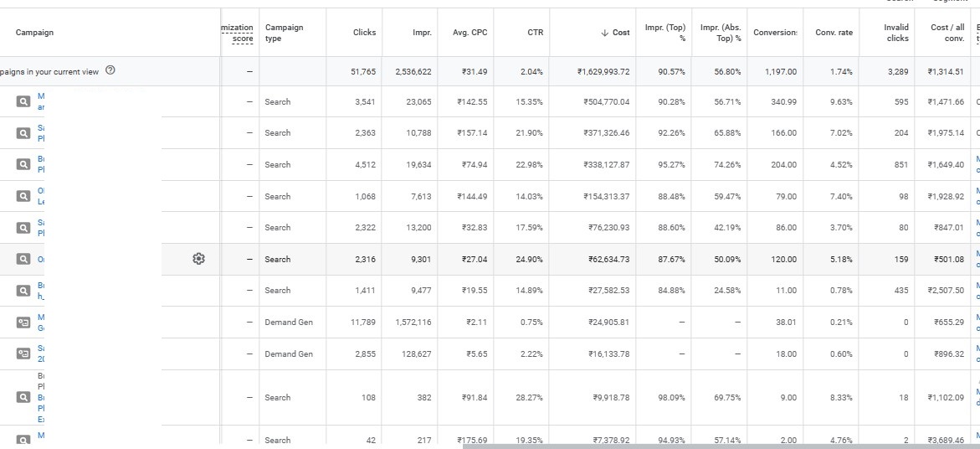
Task: Click Search icon for the ₹9,918.78 campaign
Action: coord(23,398)
